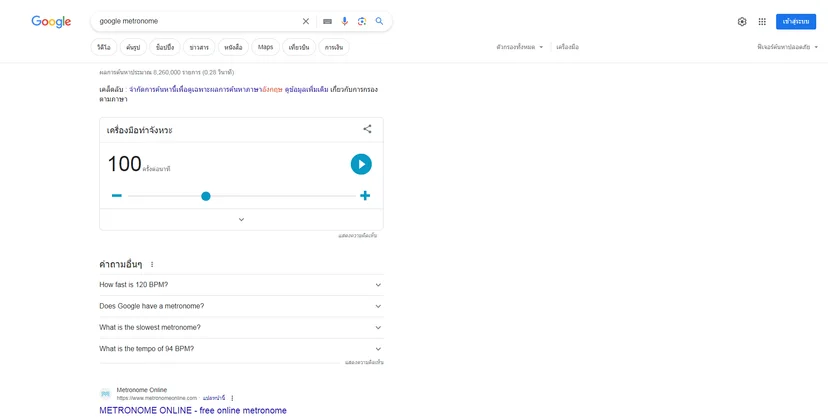Open the SafeSearch filter dropdown
Image resolution: width=828 pixels, height=419 pixels.
click(x=787, y=47)
